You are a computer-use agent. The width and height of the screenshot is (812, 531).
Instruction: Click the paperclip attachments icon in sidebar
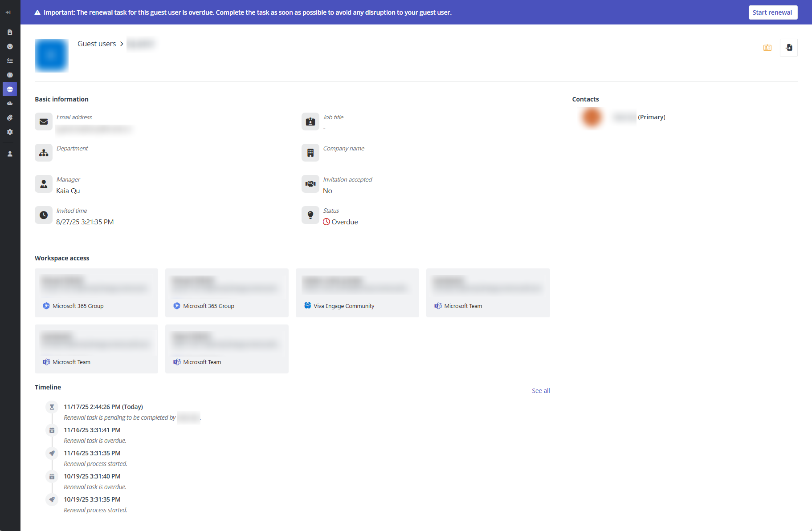[x=10, y=118]
